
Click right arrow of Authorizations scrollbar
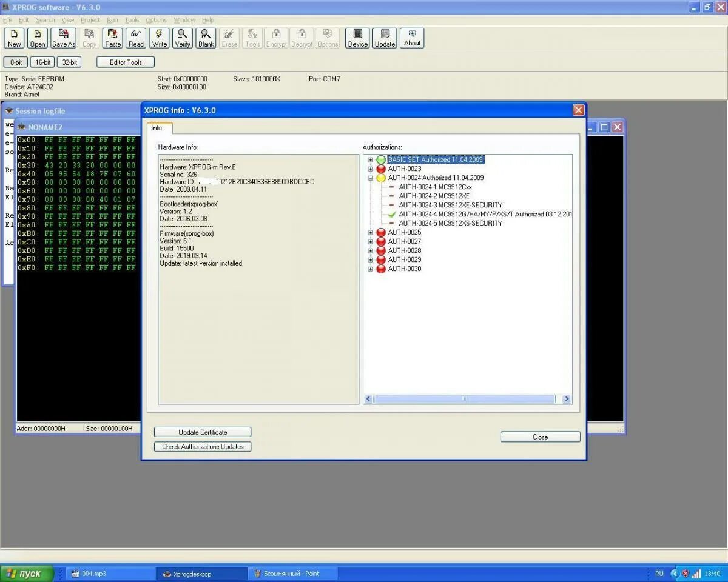[567, 399]
